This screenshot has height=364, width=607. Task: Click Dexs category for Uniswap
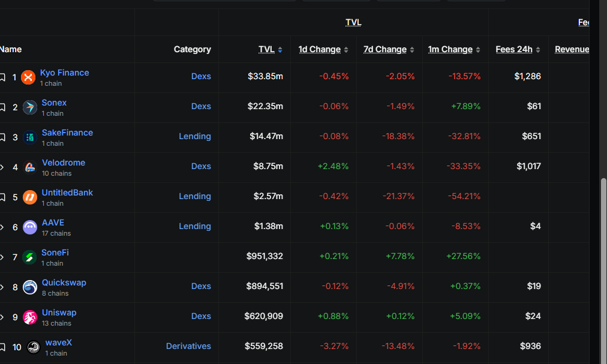[x=201, y=316]
